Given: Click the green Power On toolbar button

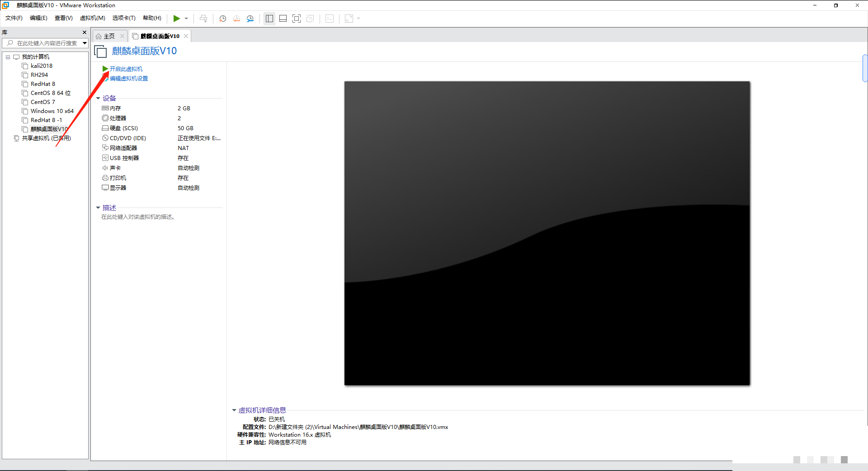Looking at the screenshot, I should click(176, 19).
